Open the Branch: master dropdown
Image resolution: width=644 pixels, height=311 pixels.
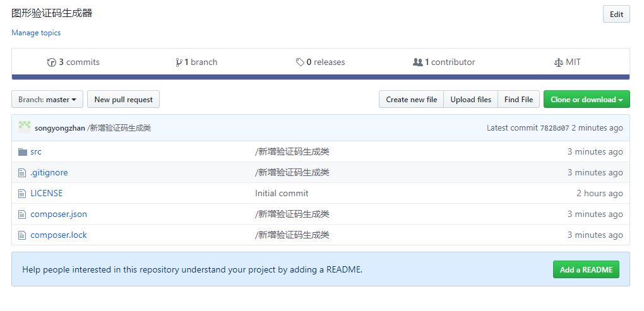coord(47,100)
